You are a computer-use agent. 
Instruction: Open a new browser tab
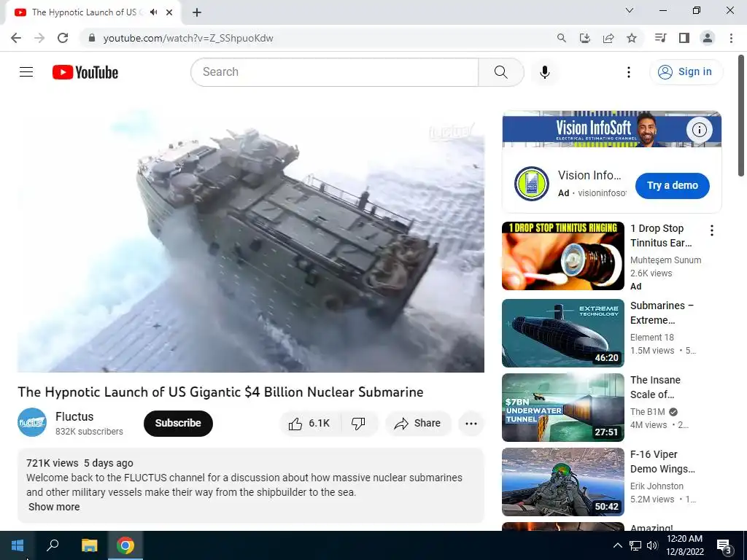pyautogui.click(x=197, y=12)
